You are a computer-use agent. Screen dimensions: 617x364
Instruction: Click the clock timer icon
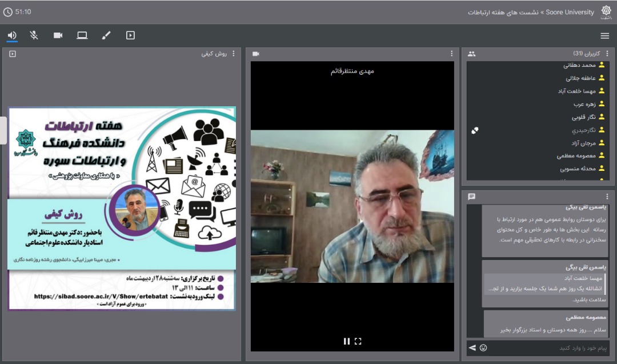(x=7, y=12)
